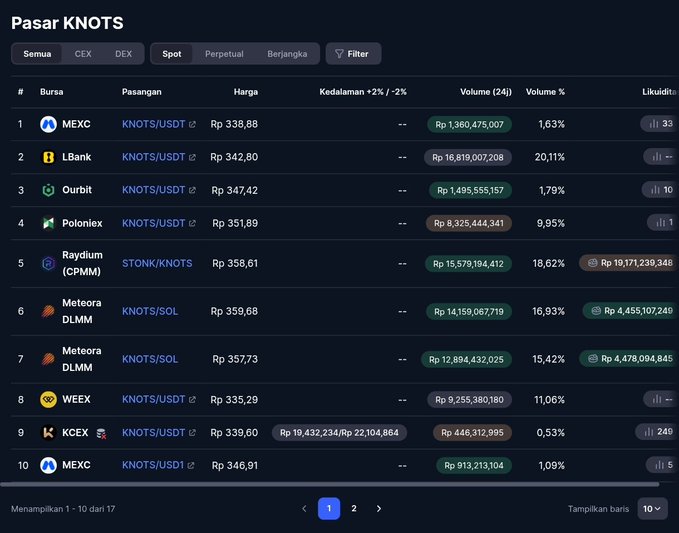Go to page 2 of markets
679x533 pixels.
pyautogui.click(x=354, y=508)
